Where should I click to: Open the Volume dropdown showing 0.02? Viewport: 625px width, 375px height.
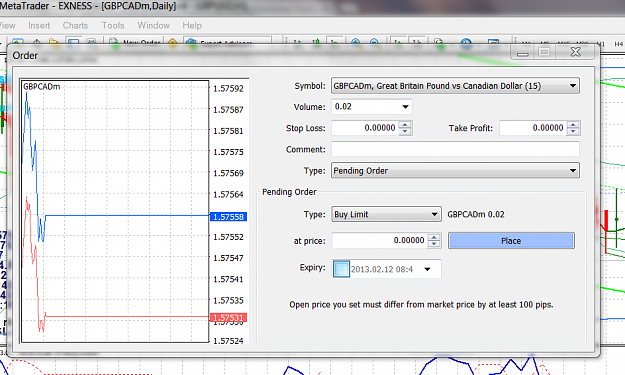click(405, 107)
